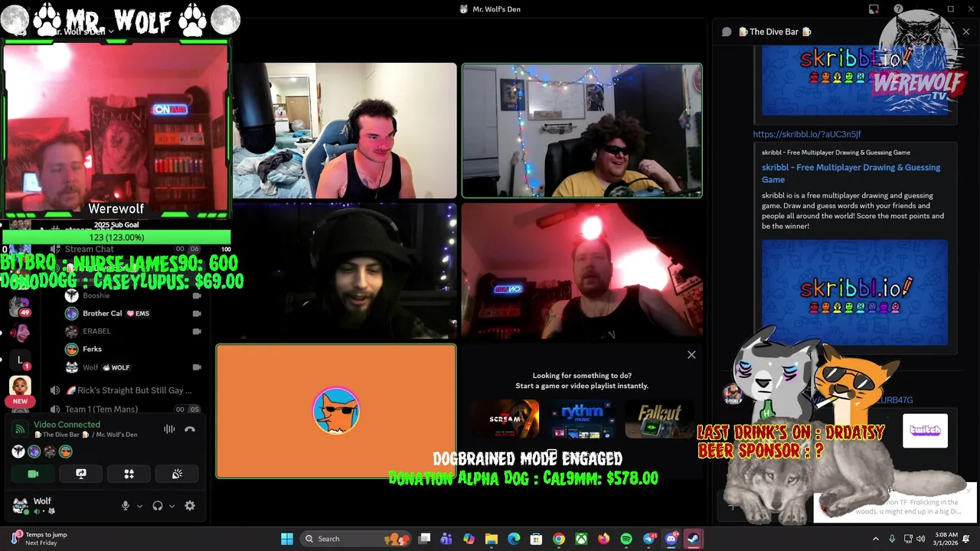Open the Windows Start menu
This screenshot has height=551, width=980.
coord(287,539)
